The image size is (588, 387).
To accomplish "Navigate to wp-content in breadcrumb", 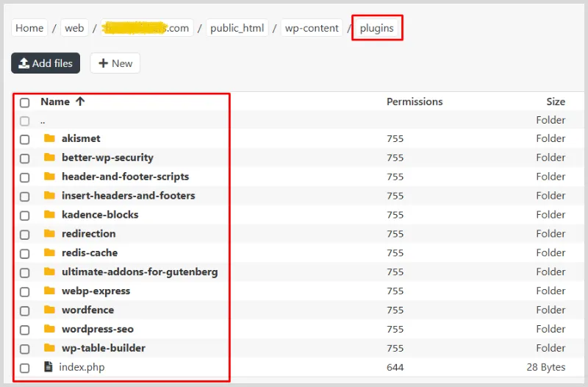I will coord(312,28).
